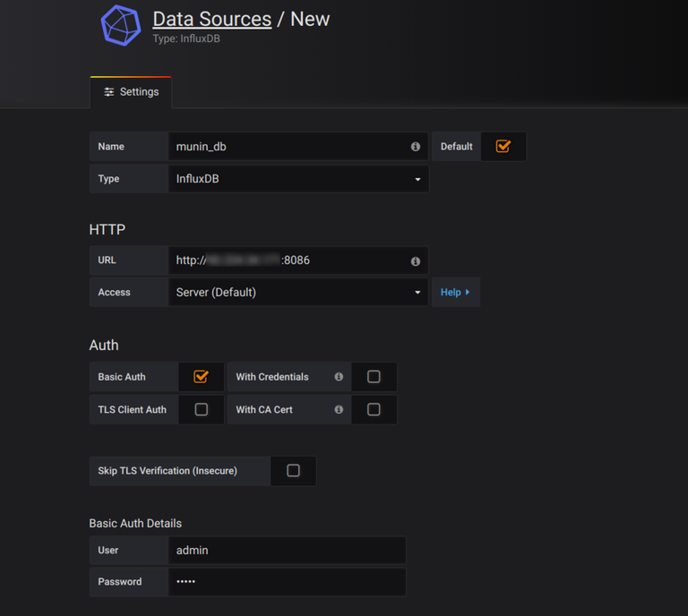
Task: Click the Name input field munin_db
Action: 298,147
